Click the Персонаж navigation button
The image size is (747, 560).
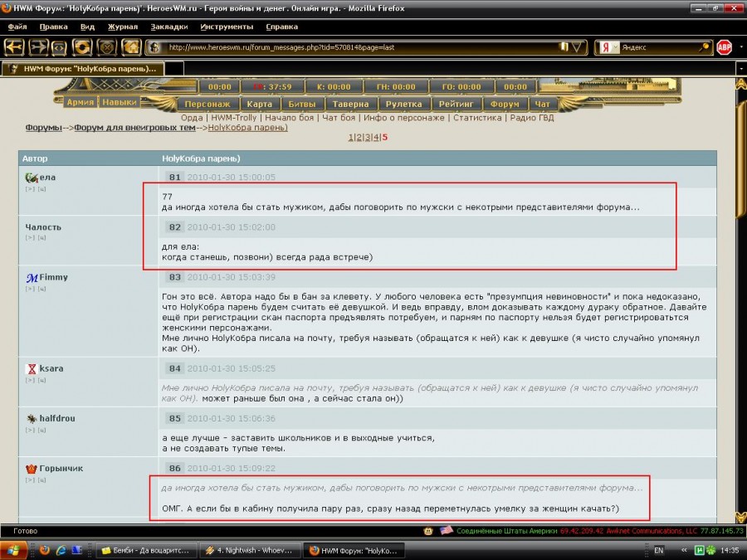[x=207, y=105]
